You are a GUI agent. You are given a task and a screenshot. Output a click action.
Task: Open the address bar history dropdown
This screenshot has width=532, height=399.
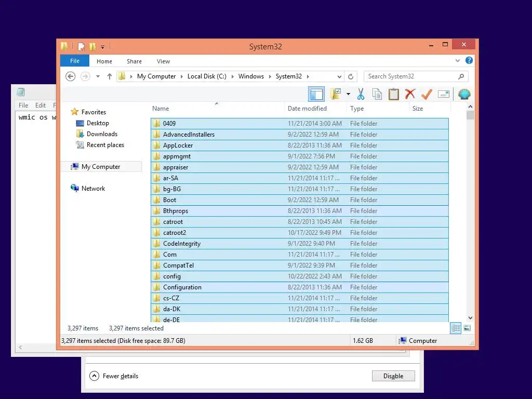(339, 77)
